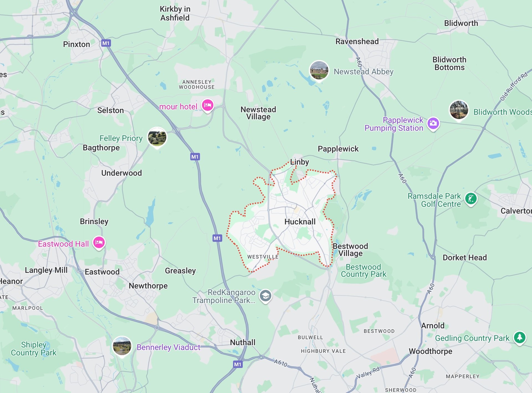Open the Felley Priory photo marker
The width and height of the screenshot is (532, 393).
[157, 137]
